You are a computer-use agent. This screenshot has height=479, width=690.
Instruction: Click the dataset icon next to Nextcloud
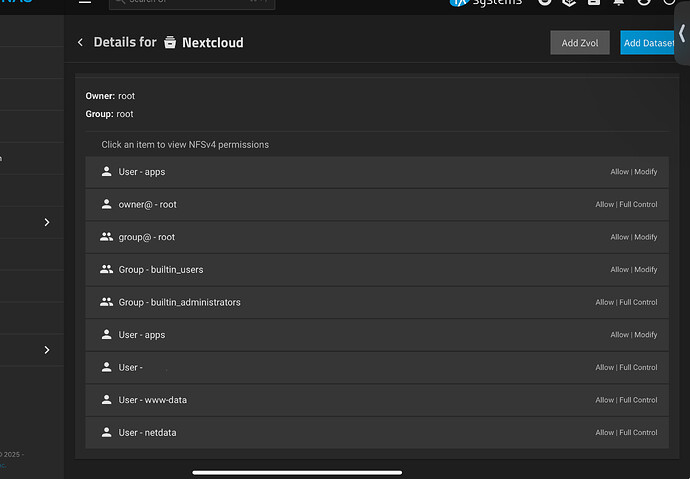pyautogui.click(x=170, y=42)
